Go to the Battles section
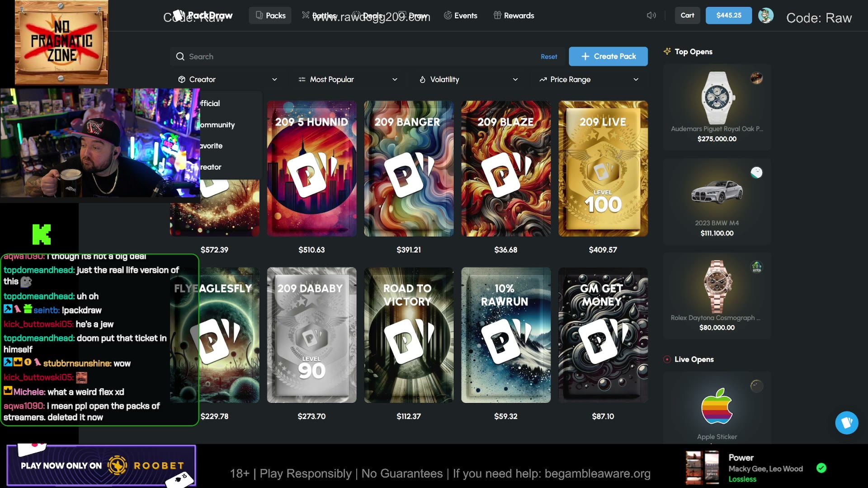The height and width of the screenshot is (488, 868). [319, 15]
